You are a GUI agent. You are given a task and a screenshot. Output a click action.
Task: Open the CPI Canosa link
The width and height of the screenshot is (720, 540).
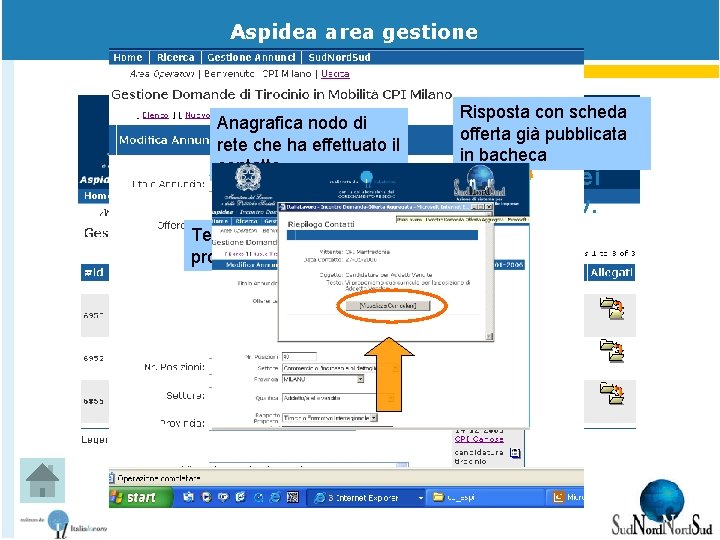[x=479, y=439]
